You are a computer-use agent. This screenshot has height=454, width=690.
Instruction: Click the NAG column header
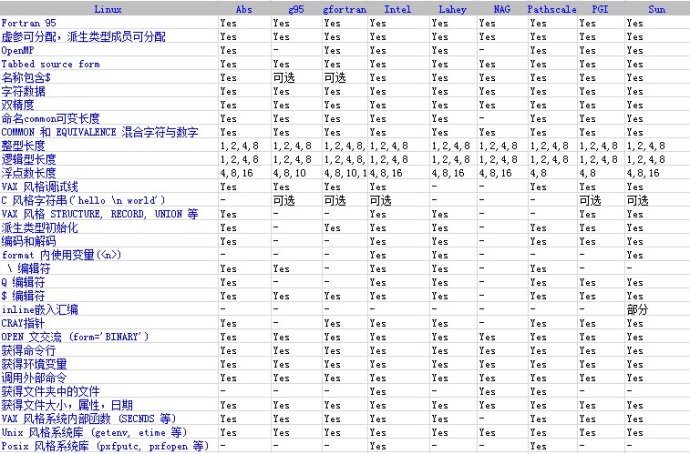(x=502, y=9)
